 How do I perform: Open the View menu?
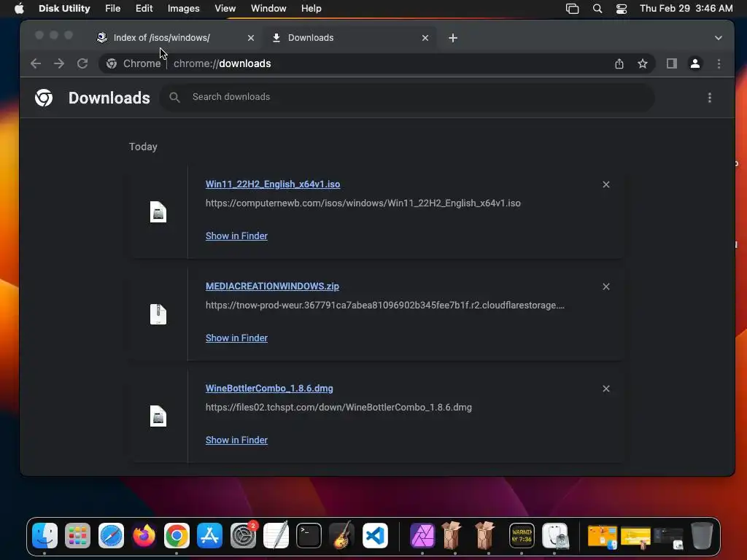[225, 9]
